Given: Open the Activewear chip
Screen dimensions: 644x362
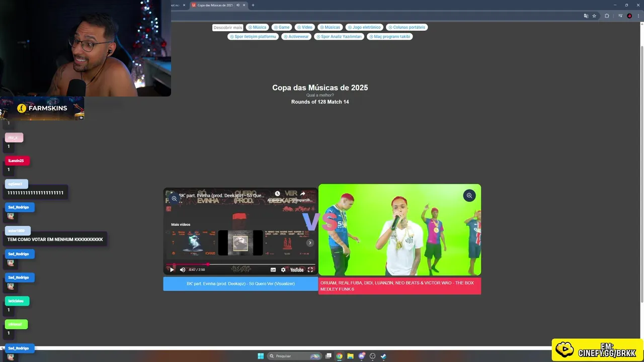Looking at the screenshot, I should (x=296, y=36).
